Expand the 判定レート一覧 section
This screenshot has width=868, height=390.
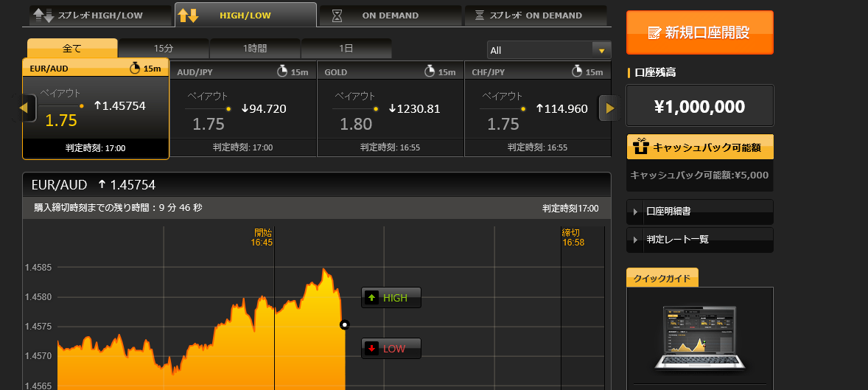tap(699, 240)
